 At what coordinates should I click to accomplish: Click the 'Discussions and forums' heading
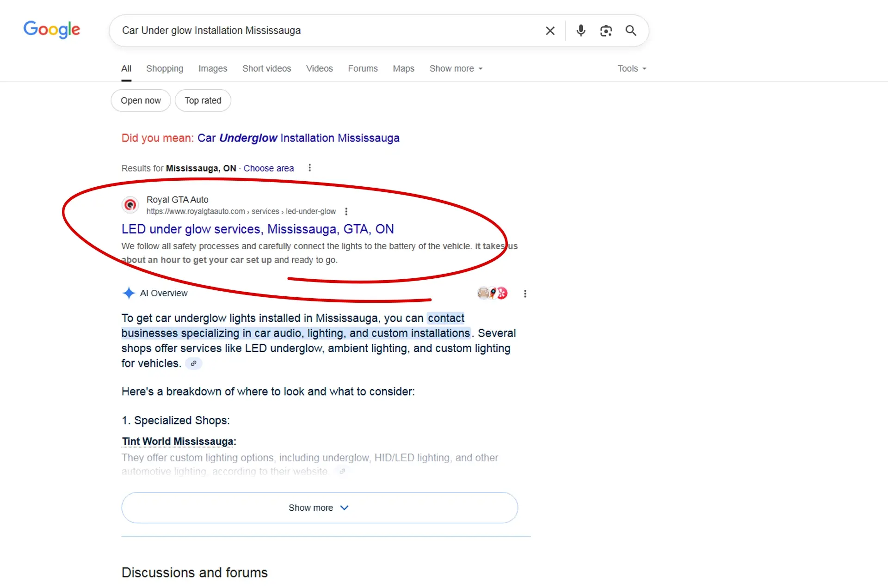195,572
